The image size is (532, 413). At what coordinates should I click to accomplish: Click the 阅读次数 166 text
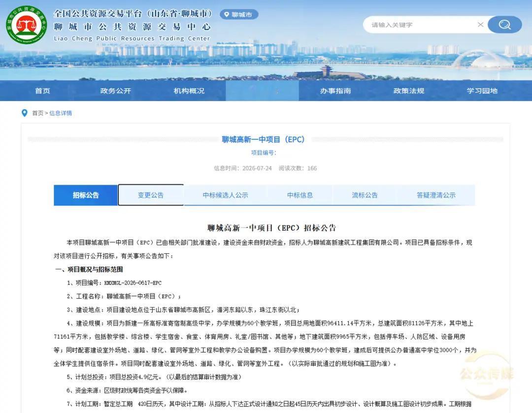point(298,169)
